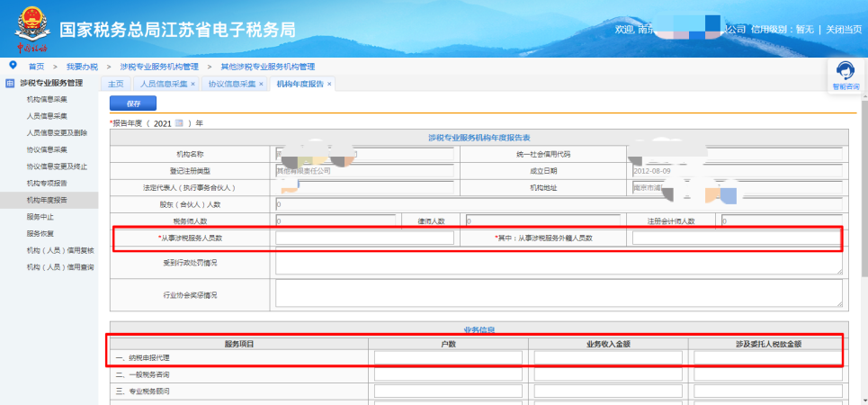Select 人员信息变更及删除 in the sidebar
The height and width of the screenshot is (405, 868).
[x=59, y=132]
